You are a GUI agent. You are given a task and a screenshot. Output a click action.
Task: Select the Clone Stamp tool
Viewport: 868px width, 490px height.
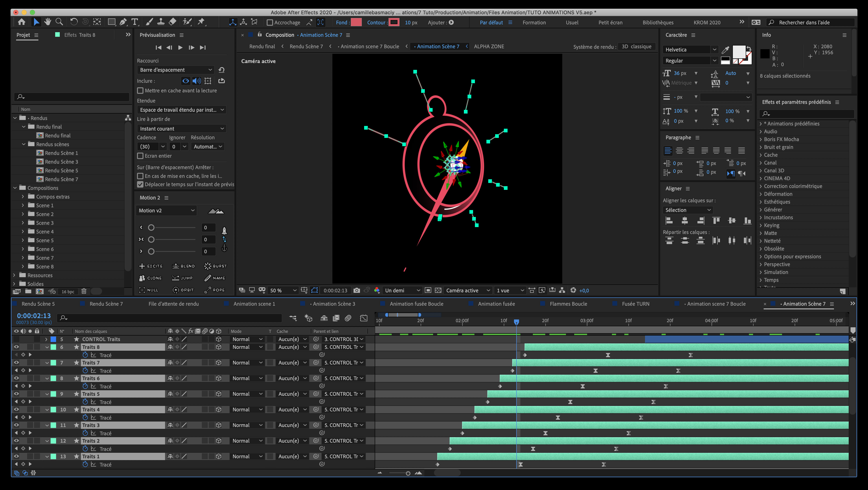pyautogui.click(x=161, y=22)
